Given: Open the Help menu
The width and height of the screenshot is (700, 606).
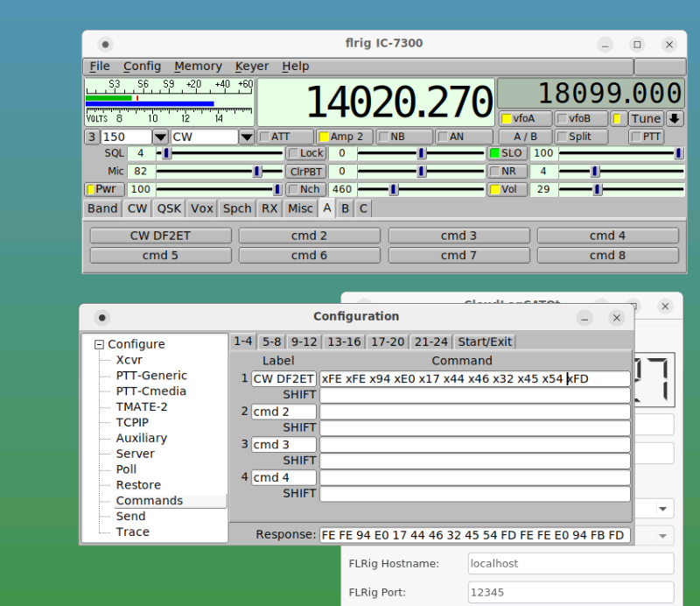Looking at the screenshot, I should 296,67.
